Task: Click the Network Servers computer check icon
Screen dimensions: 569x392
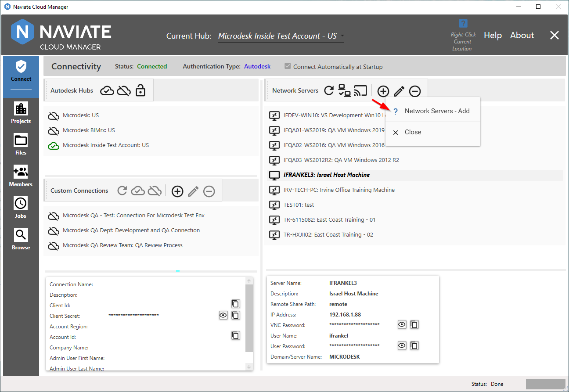Action: tap(344, 91)
